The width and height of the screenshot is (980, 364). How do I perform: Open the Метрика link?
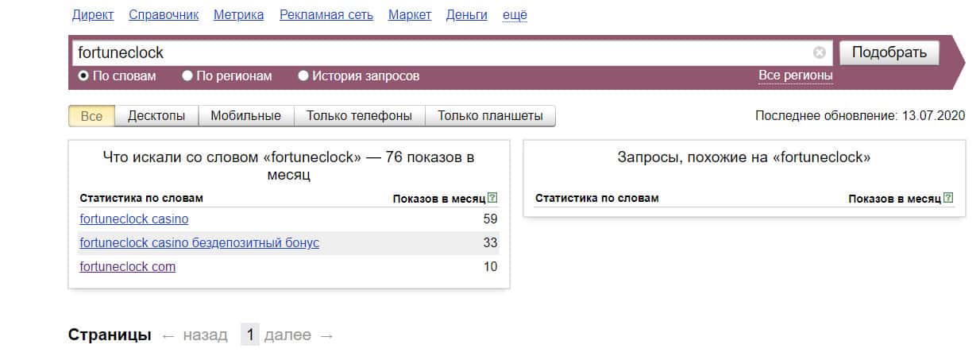tap(239, 14)
